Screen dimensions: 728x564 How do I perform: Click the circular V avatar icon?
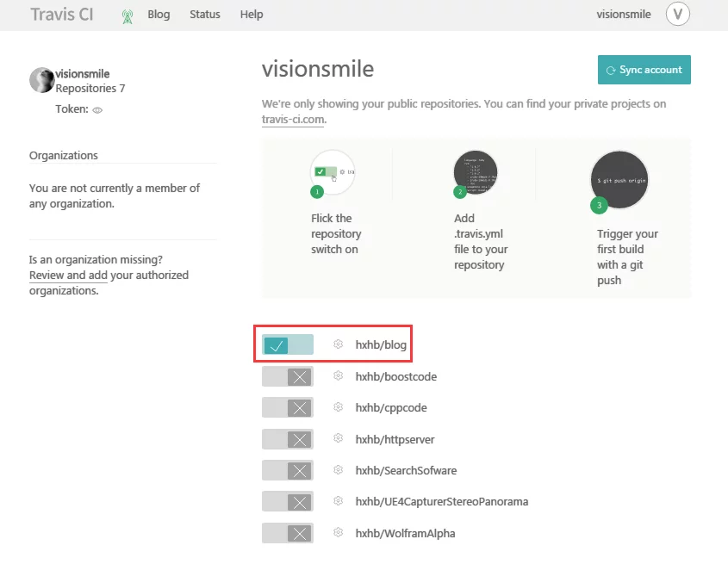tap(678, 14)
